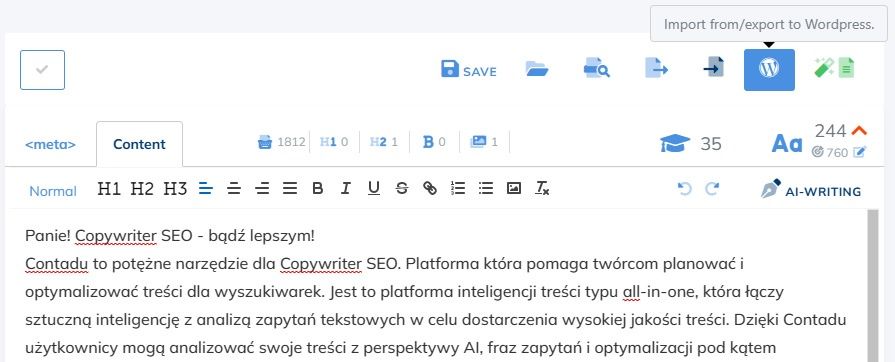This screenshot has height=362, width=895.
Task: Save the document with SAVE button
Action: coord(469,70)
